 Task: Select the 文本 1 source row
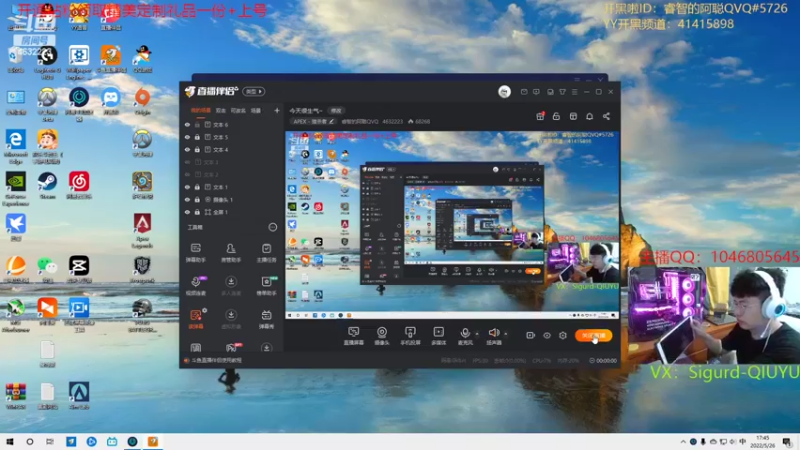[232, 187]
